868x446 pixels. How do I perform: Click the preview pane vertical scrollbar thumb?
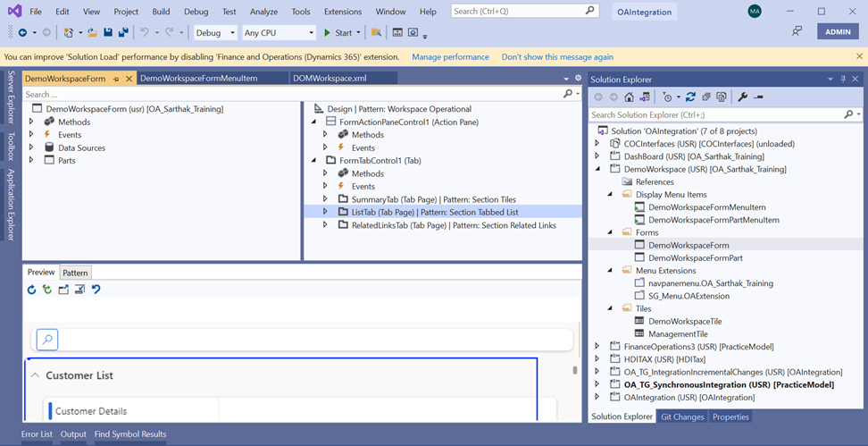point(576,371)
